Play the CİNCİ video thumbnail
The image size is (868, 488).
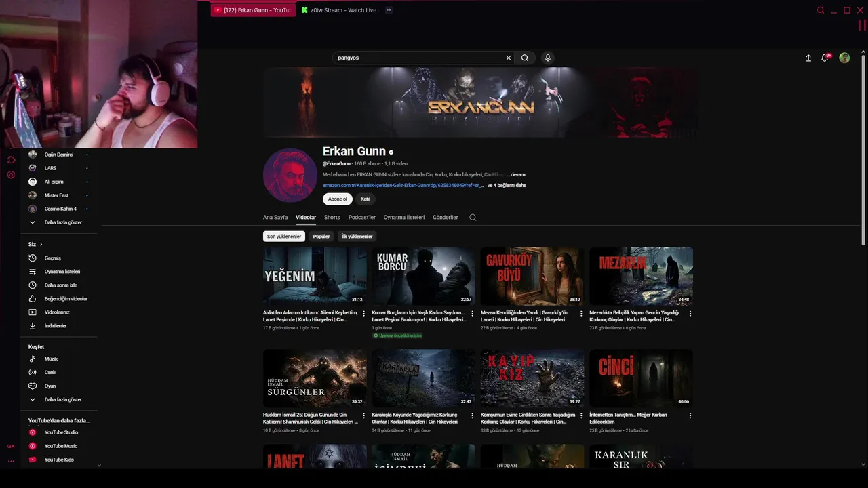click(x=641, y=378)
